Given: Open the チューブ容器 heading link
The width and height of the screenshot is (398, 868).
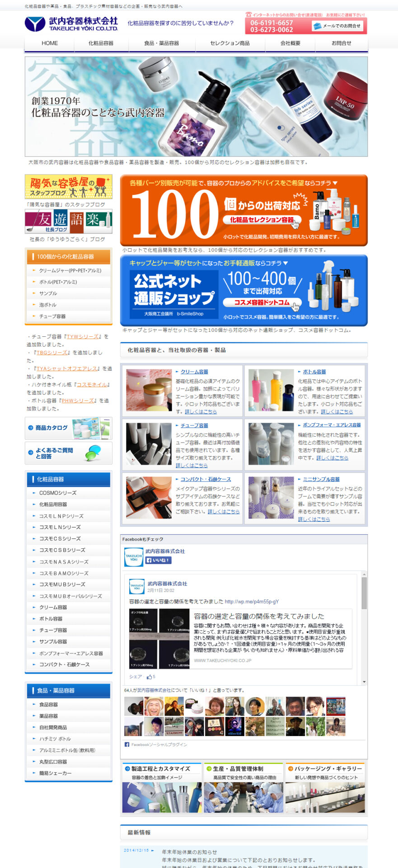Looking at the screenshot, I should (194, 425).
